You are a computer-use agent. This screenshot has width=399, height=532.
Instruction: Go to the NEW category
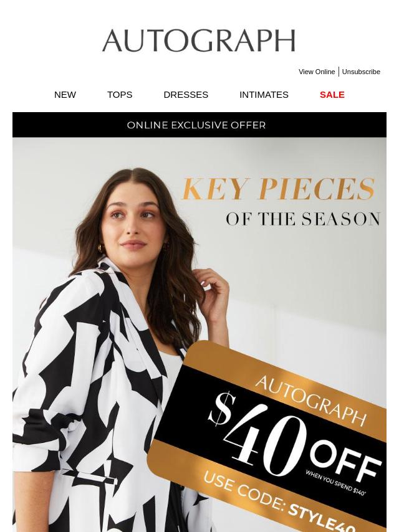click(65, 95)
